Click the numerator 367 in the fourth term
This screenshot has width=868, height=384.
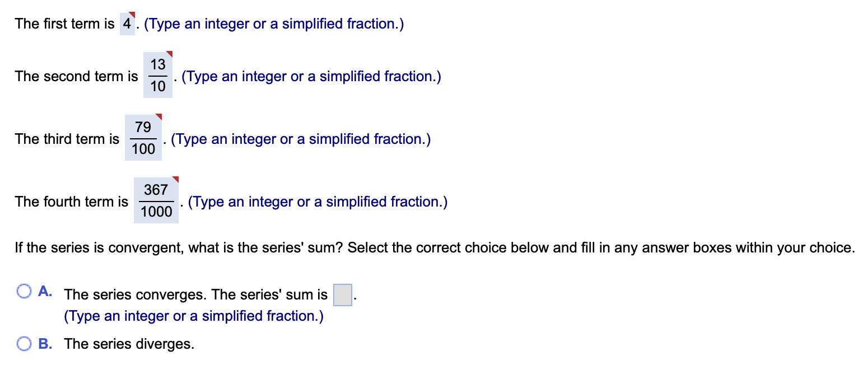(156, 190)
